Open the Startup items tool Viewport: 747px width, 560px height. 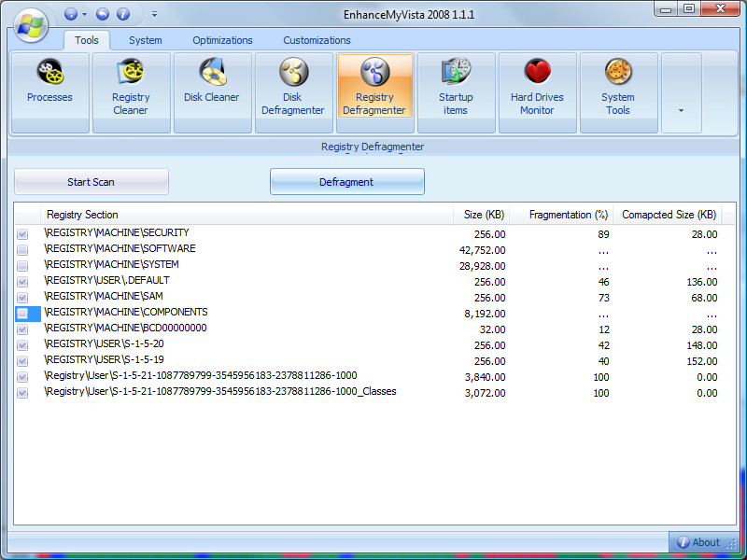pos(456,92)
